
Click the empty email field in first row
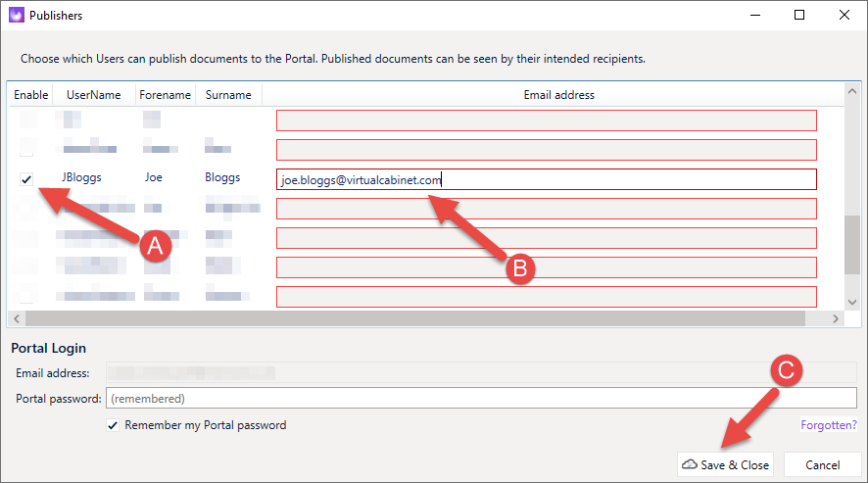(547, 121)
